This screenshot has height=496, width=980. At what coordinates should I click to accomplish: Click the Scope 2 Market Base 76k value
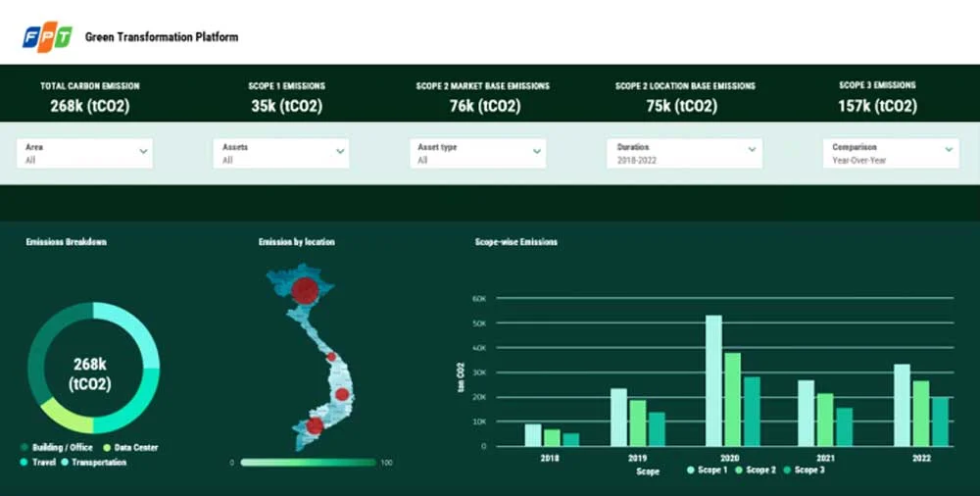[x=485, y=106]
